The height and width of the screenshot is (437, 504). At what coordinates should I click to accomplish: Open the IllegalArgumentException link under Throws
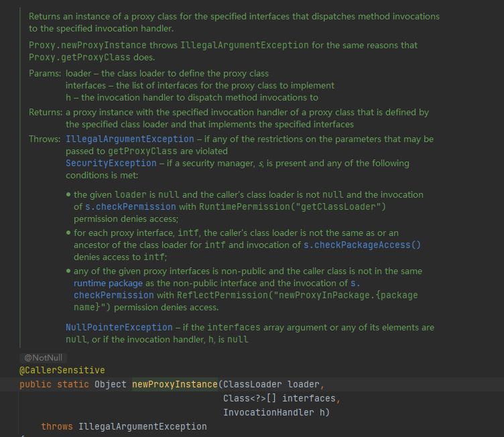click(129, 139)
